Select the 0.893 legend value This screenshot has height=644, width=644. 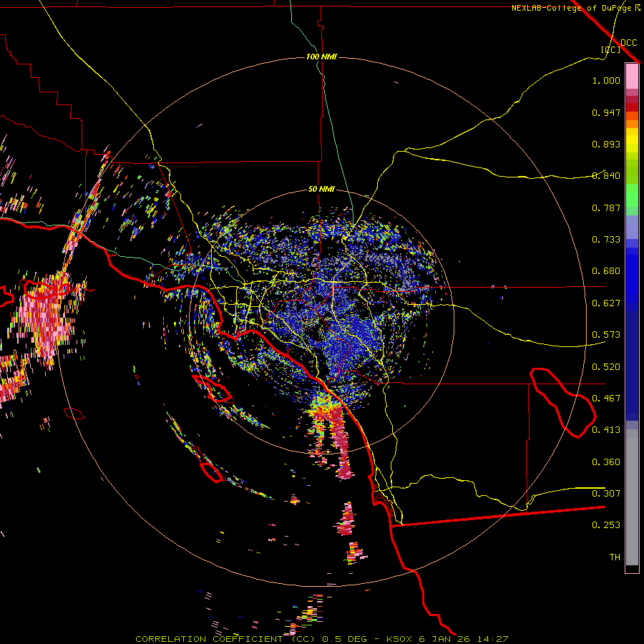click(x=606, y=144)
